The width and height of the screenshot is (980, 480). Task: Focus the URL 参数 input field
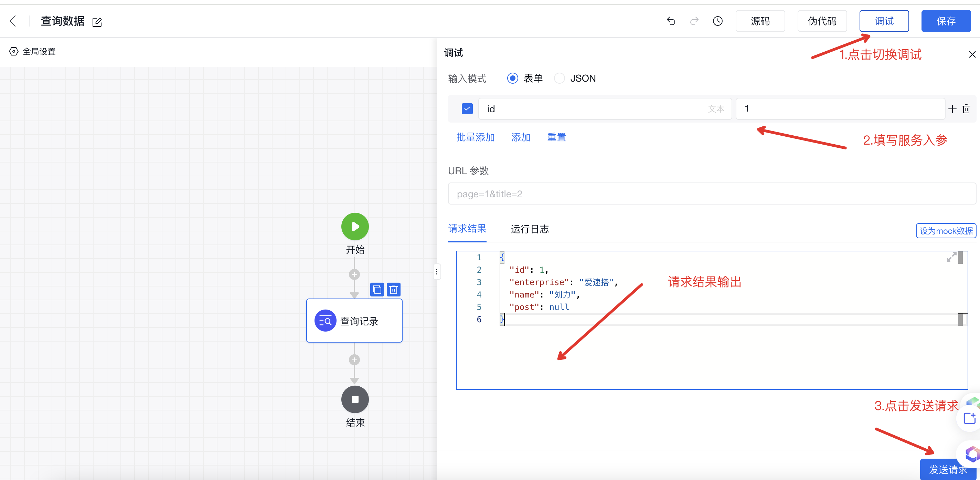[712, 194]
